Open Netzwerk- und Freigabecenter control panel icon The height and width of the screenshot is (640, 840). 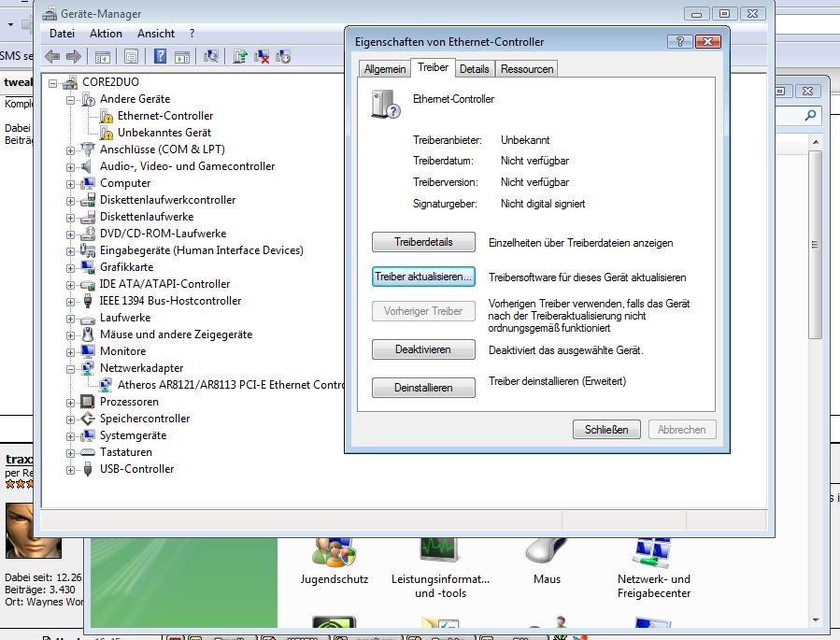(x=653, y=562)
